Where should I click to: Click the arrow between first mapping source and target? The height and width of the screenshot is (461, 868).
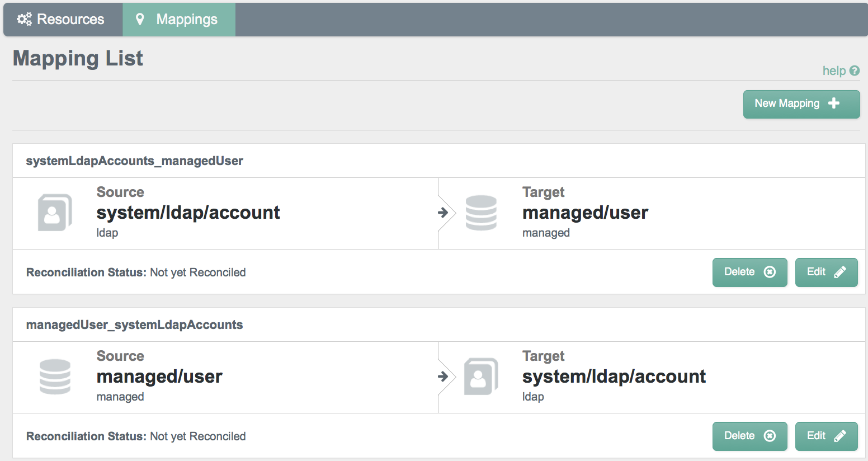[443, 213]
